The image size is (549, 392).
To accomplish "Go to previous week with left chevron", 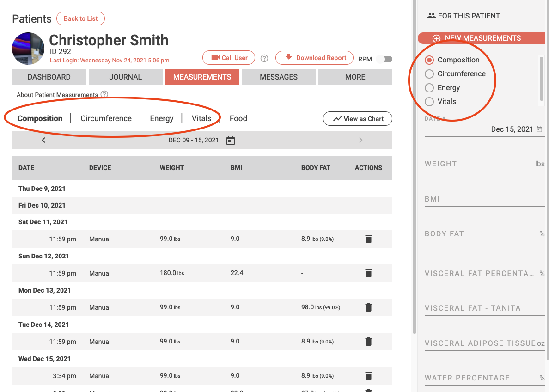I will pos(43,140).
